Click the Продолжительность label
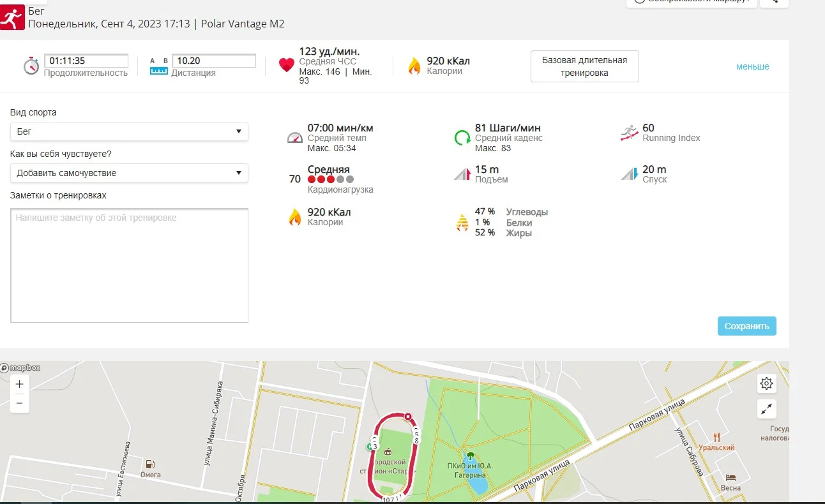Screen dimensions: 825x504 point(86,73)
